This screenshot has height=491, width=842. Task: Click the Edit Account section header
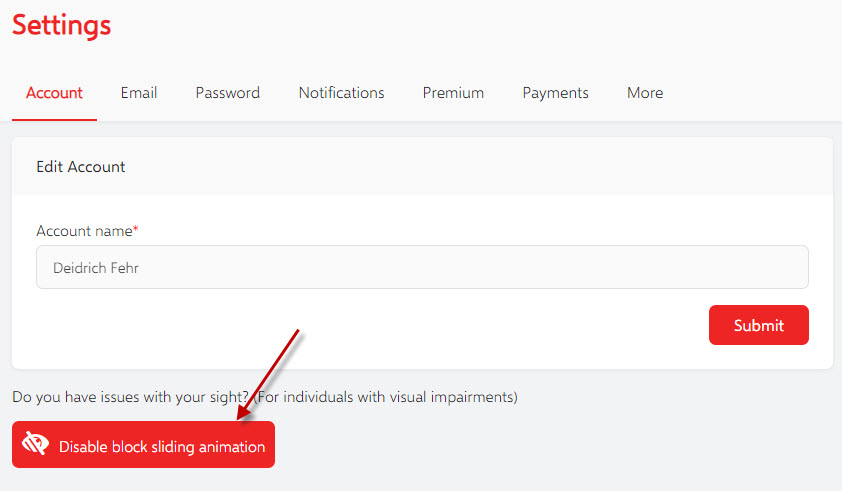(81, 167)
